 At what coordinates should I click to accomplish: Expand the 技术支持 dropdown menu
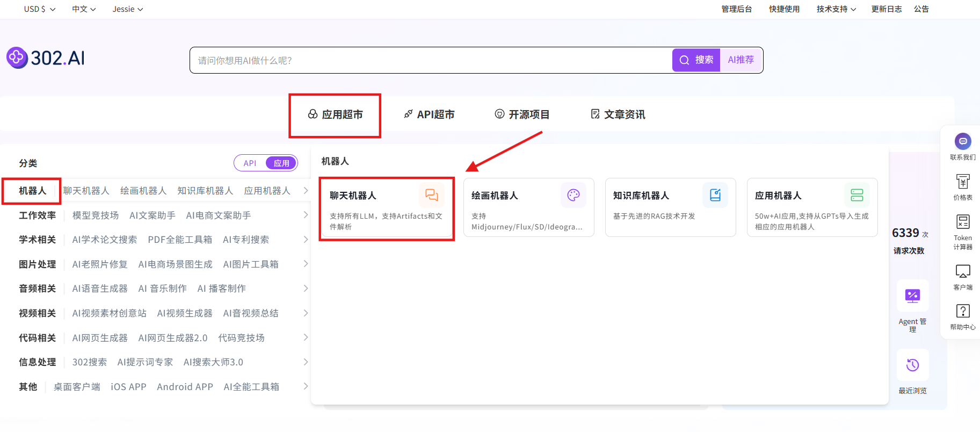[x=836, y=9]
